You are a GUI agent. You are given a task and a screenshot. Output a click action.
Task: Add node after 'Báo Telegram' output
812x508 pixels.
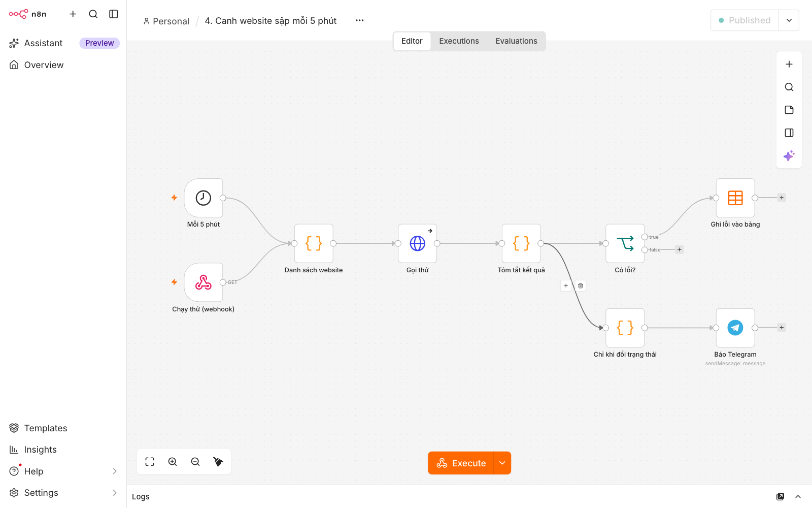(782, 328)
